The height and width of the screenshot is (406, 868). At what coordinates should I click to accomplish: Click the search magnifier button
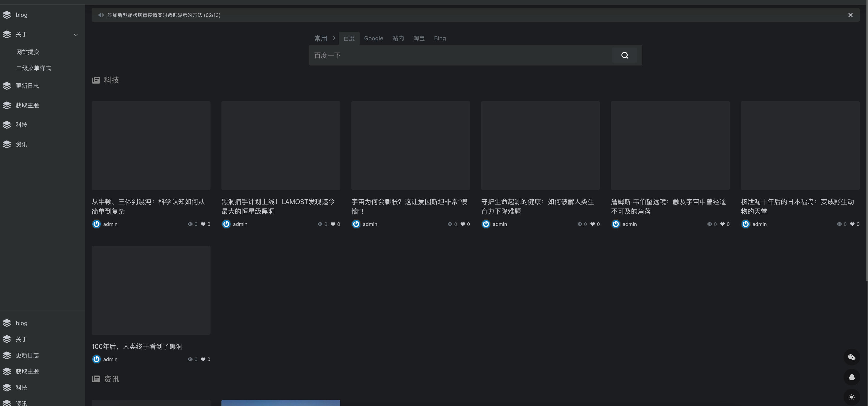tap(624, 55)
